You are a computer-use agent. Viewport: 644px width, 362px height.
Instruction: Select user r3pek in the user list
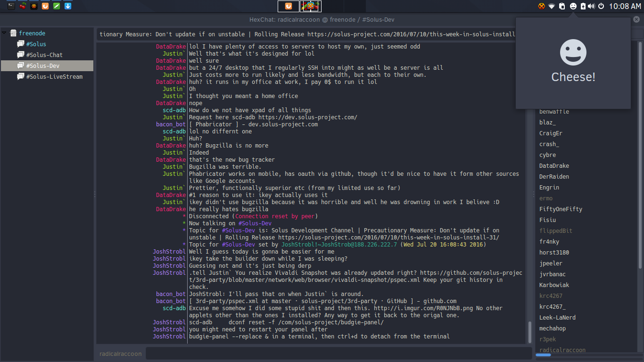pos(548,339)
